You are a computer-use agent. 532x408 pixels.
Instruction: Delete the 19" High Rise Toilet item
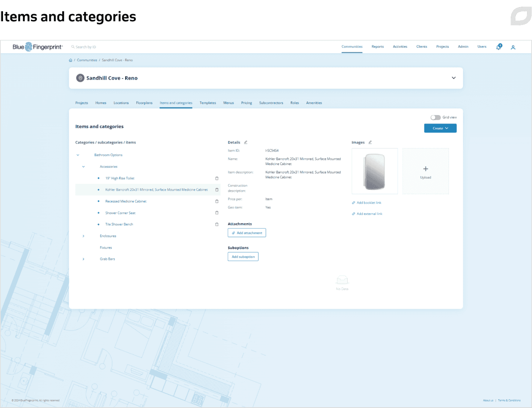click(x=217, y=178)
